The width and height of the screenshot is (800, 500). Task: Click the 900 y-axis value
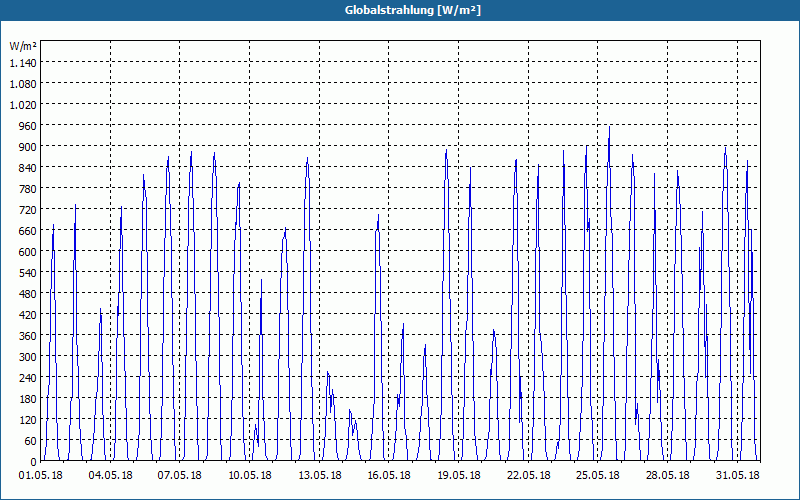[28, 146]
